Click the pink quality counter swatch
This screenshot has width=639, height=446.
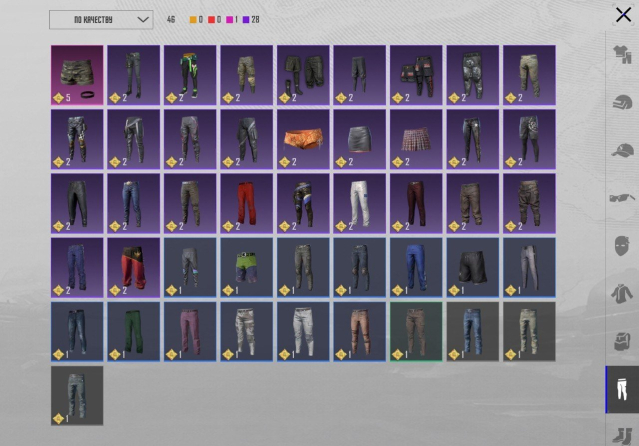229,20
